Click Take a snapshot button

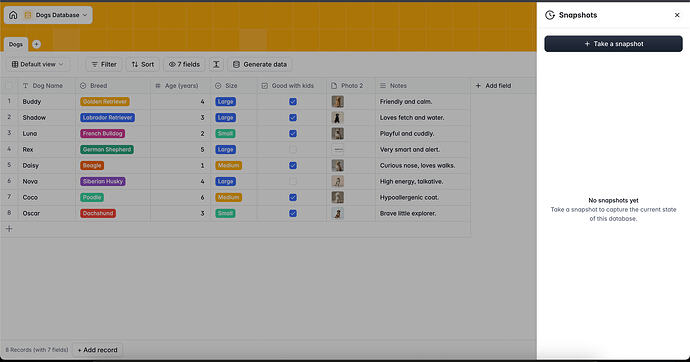(613, 44)
